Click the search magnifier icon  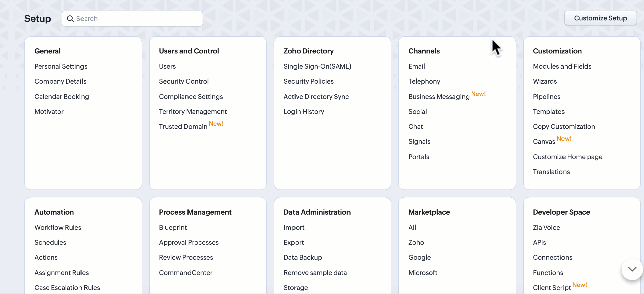point(70,19)
